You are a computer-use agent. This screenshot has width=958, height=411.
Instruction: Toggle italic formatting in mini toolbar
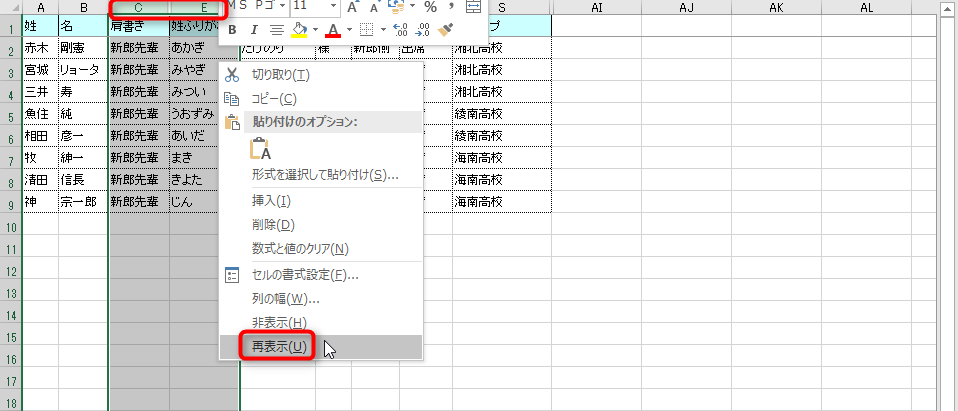pyautogui.click(x=254, y=30)
